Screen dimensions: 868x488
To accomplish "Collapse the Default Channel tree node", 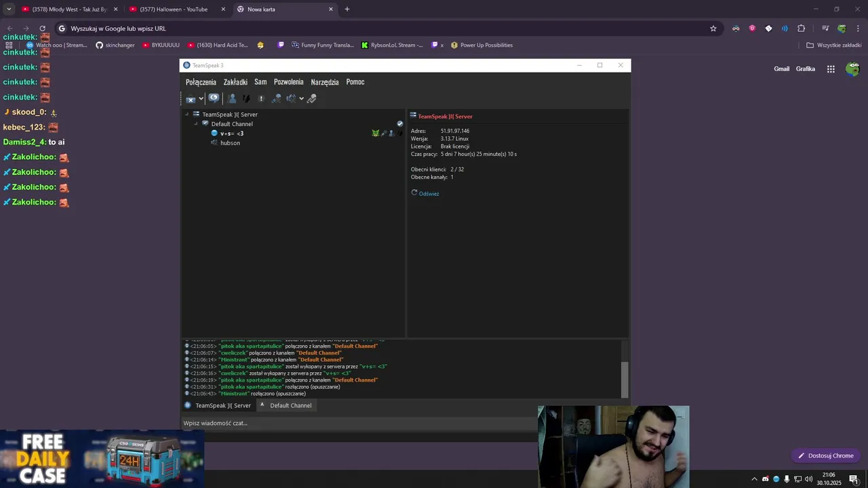I will (196, 124).
